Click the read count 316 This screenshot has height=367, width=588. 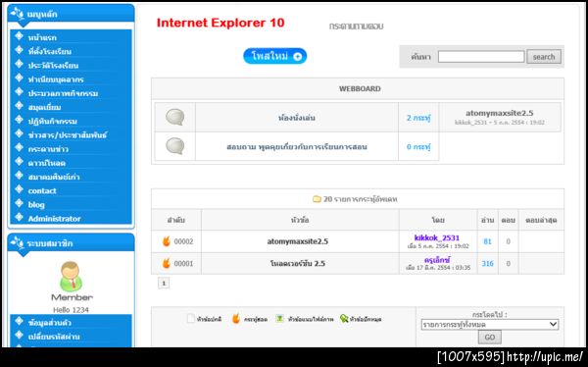click(487, 263)
